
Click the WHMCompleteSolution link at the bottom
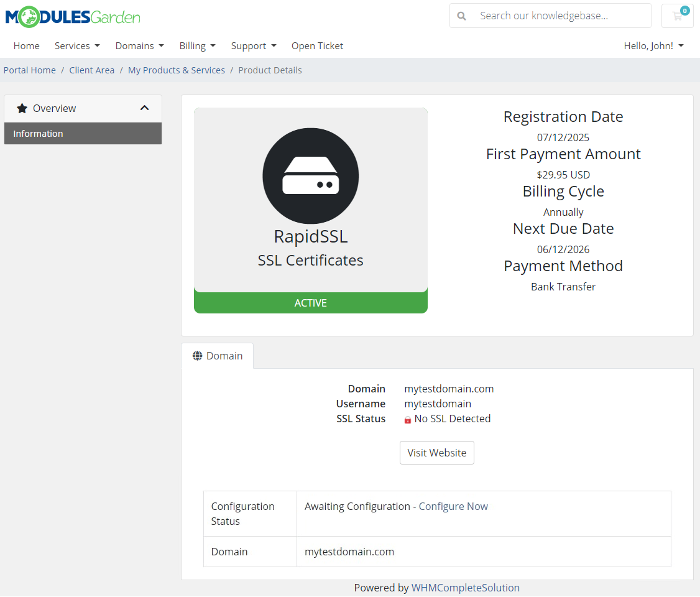465,587
